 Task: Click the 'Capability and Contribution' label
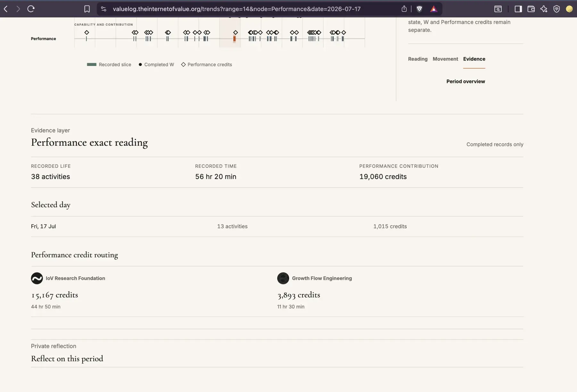(103, 24)
